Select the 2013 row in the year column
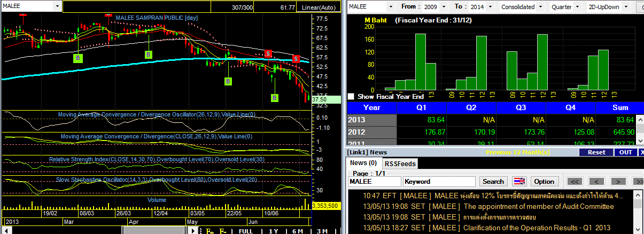644x234 pixels. [x=372, y=120]
